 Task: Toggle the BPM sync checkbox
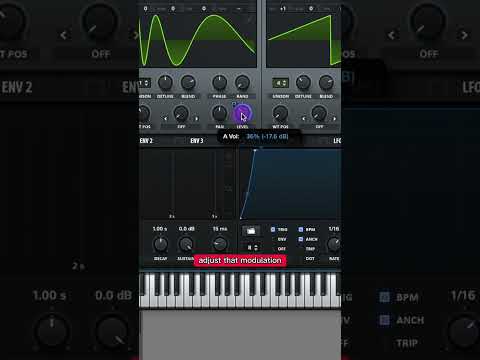pyautogui.click(x=301, y=230)
